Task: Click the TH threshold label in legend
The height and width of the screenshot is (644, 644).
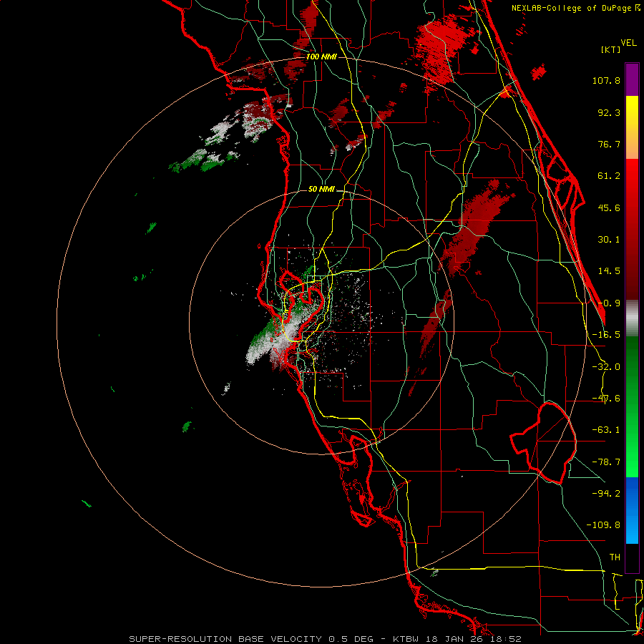Action: click(x=615, y=557)
